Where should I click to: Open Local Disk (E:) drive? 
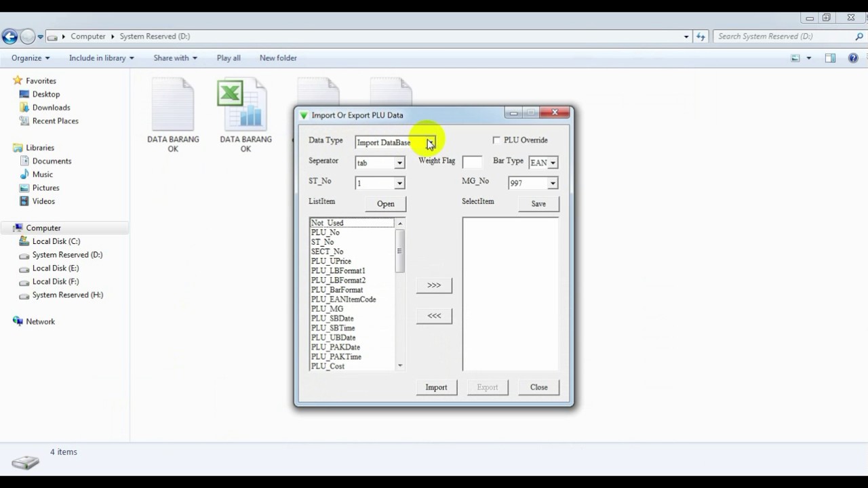click(x=56, y=268)
